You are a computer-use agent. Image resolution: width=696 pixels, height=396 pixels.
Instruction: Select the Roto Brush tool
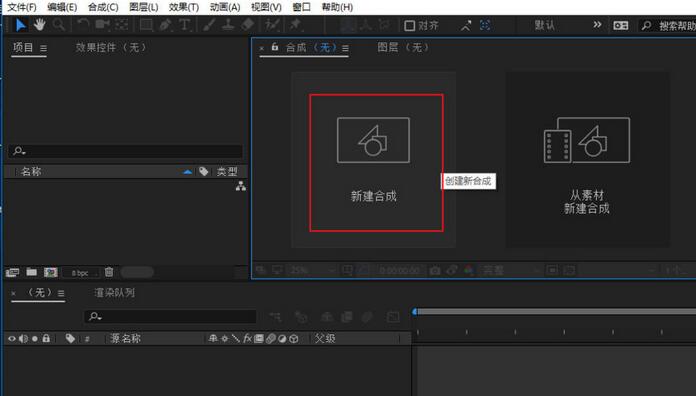(x=272, y=25)
